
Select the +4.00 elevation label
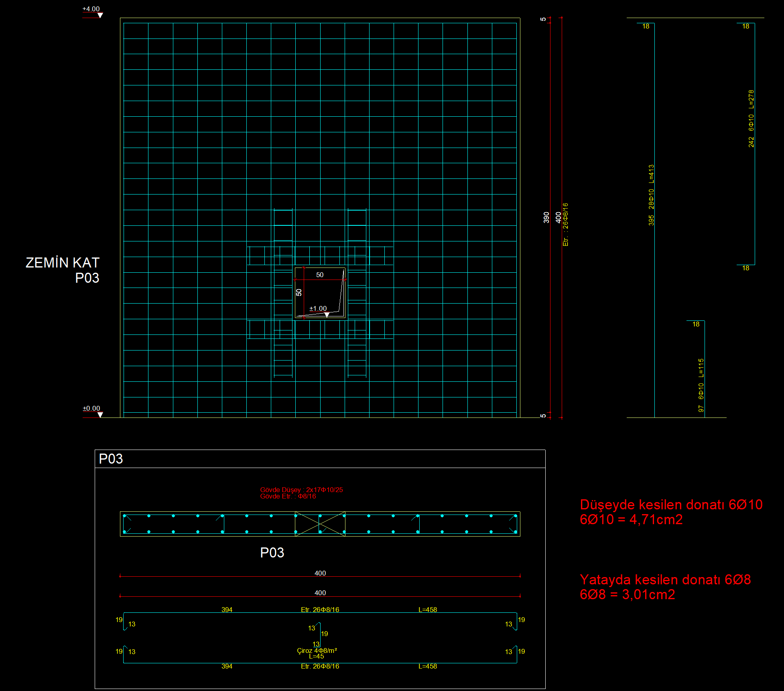(x=91, y=9)
